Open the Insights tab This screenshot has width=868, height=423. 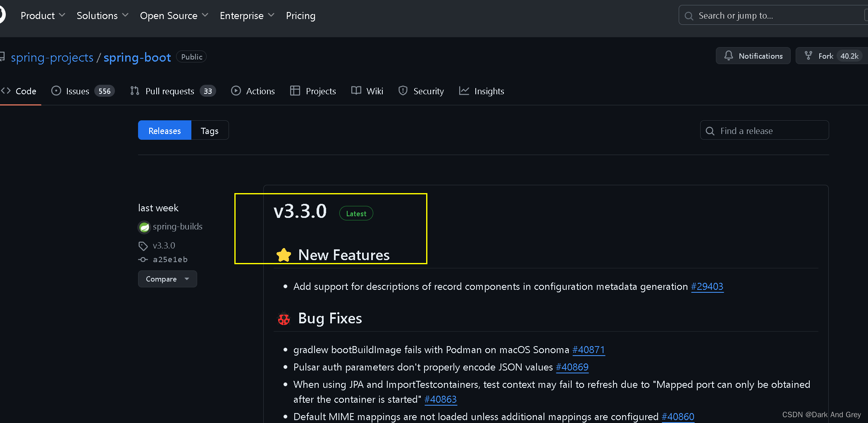click(x=482, y=91)
